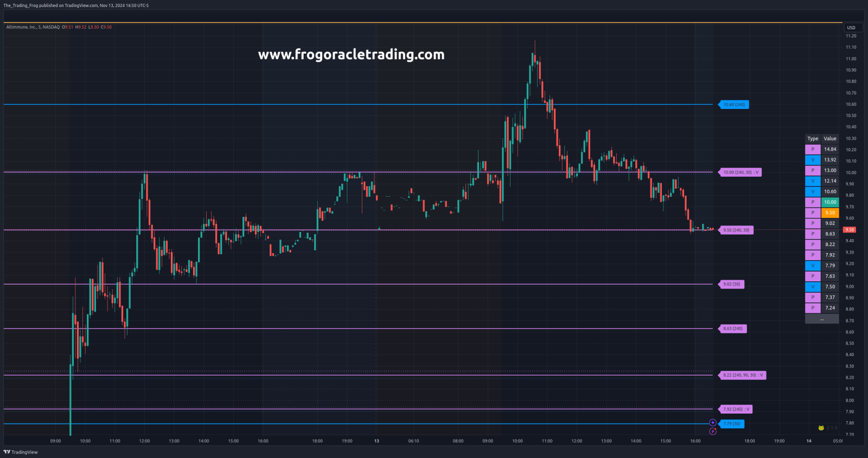This screenshot has height=458, width=868.
Task: Click the blue V swatch beside 10.60
Action: tap(813, 191)
